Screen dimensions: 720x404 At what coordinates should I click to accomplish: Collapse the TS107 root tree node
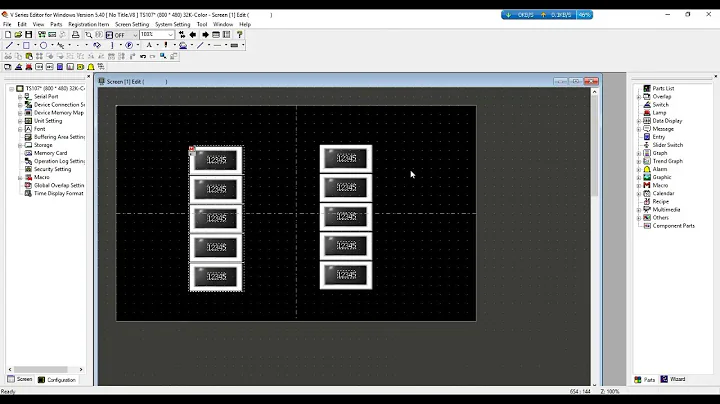tap(11, 89)
